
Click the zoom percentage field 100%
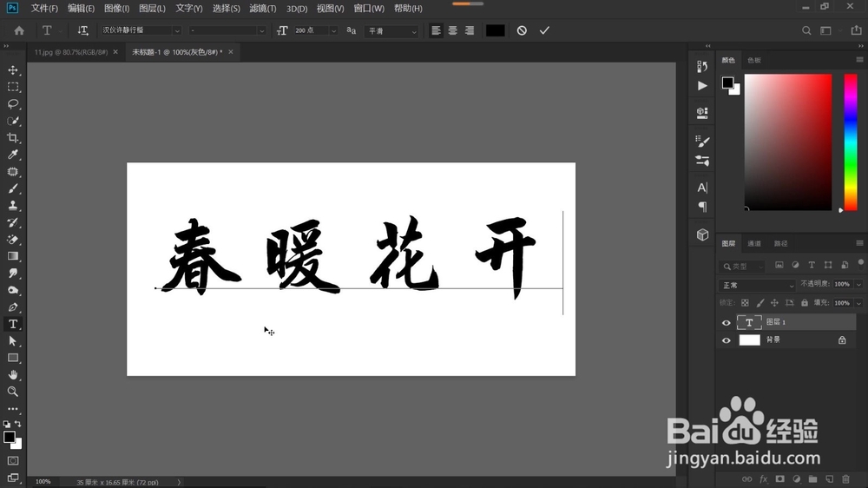[x=43, y=482]
